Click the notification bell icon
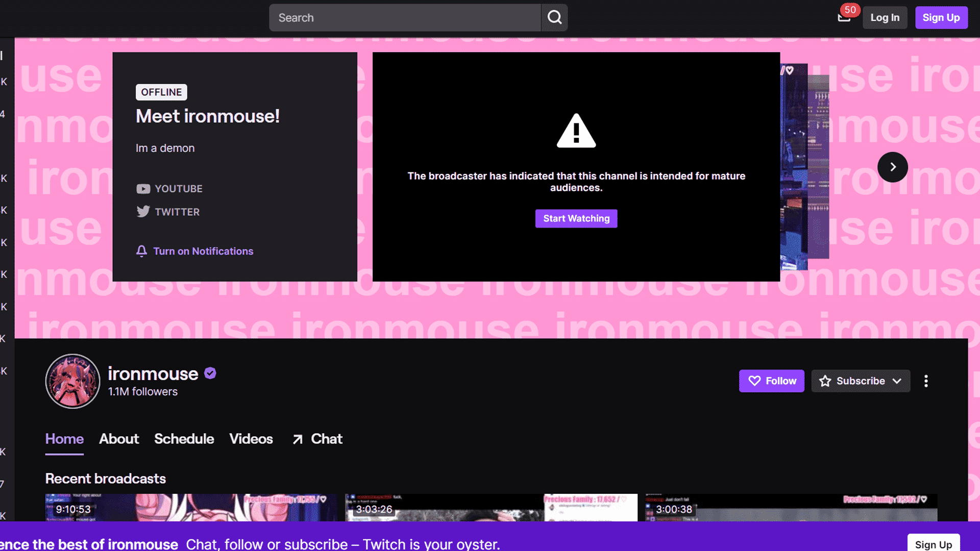The width and height of the screenshot is (980, 551). [142, 251]
